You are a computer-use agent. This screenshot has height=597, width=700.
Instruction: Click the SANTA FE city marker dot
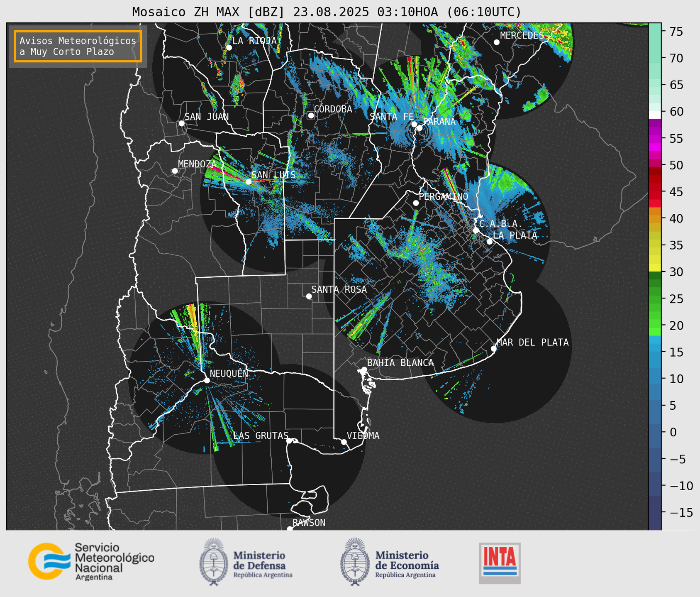(x=414, y=124)
